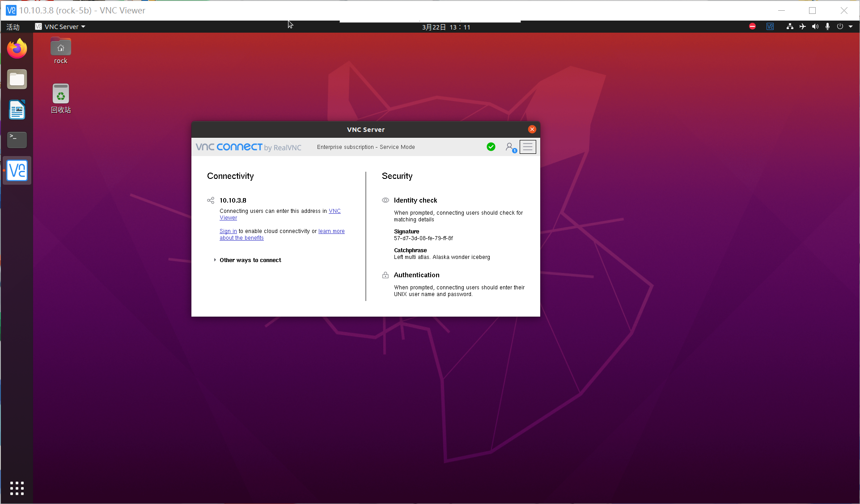Click the do-not-disturb red circle indicator

pyautogui.click(x=752, y=26)
